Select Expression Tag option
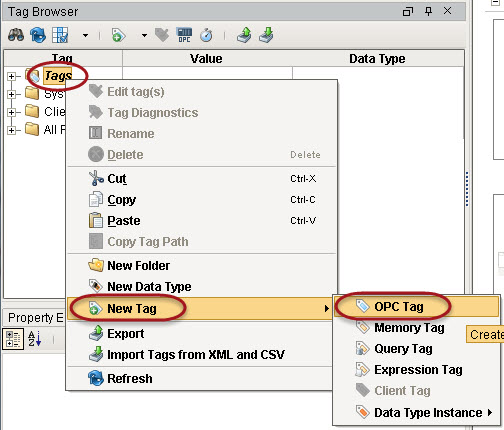The image size is (504, 430). coord(418,370)
